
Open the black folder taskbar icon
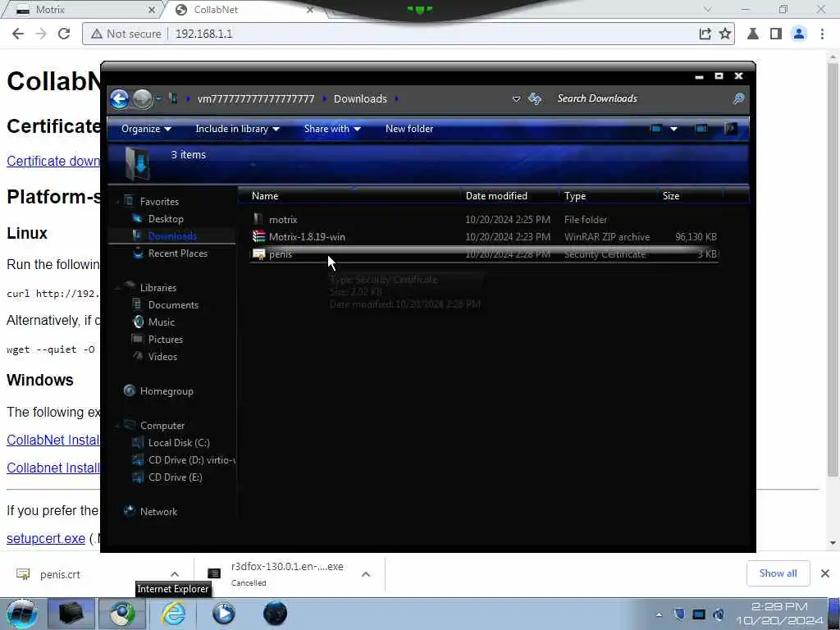pyautogui.click(x=71, y=614)
